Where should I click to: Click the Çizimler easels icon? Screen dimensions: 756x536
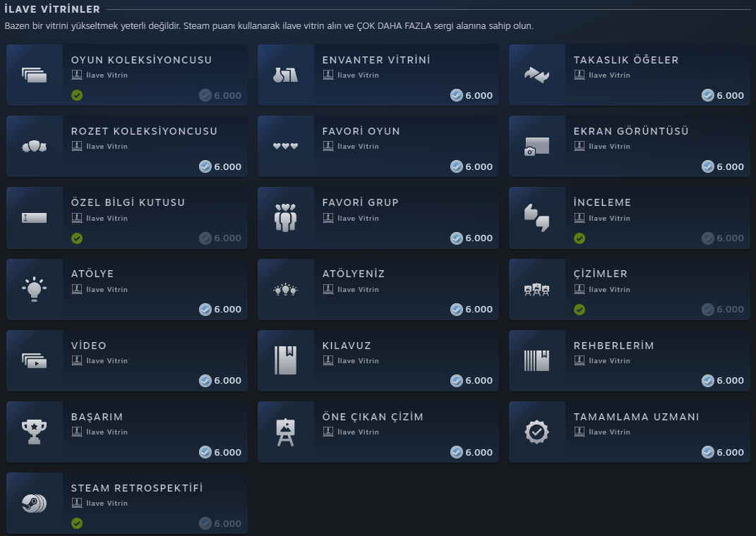(x=536, y=289)
